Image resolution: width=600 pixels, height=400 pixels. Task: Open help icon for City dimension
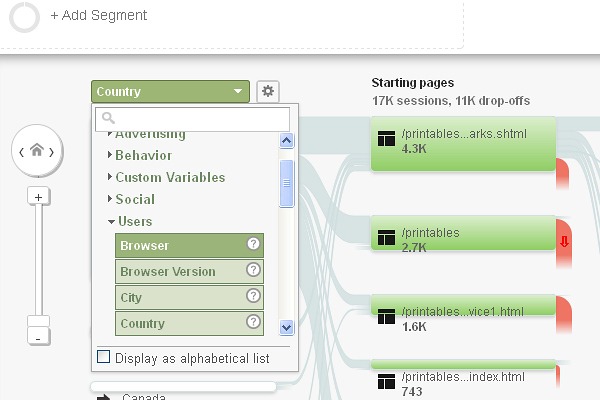(x=253, y=296)
